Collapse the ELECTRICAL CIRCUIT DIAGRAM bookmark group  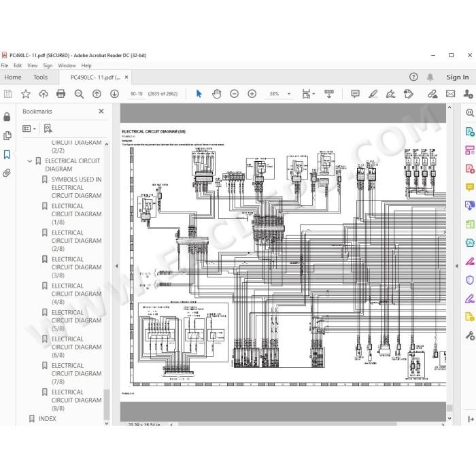pyautogui.click(x=29, y=161)
